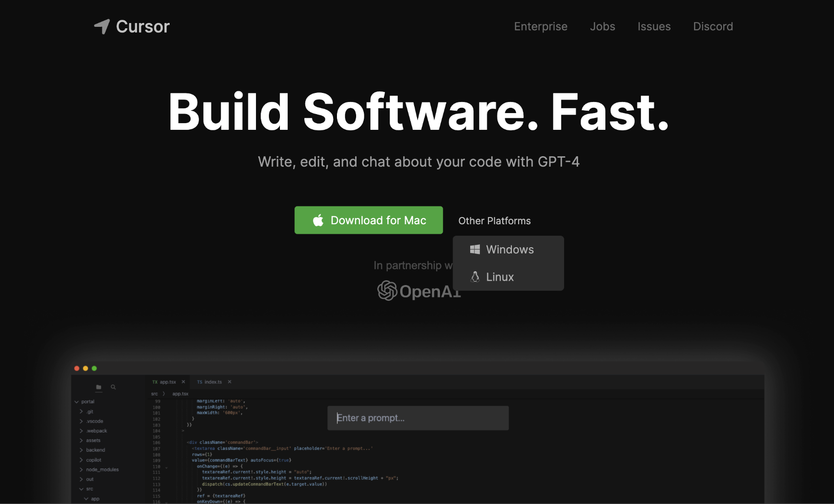
Task: Click the GPT-4 tagline text
Action: click(x=418, y=161)
